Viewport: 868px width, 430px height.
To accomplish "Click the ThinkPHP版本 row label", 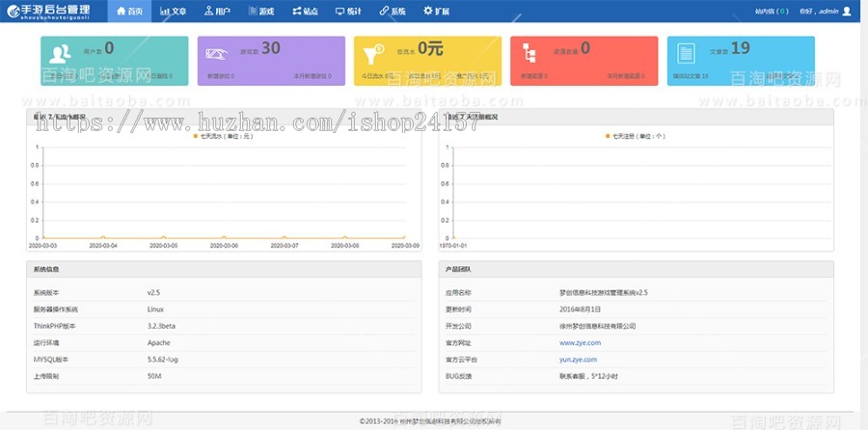I will [x=54, y=326].
